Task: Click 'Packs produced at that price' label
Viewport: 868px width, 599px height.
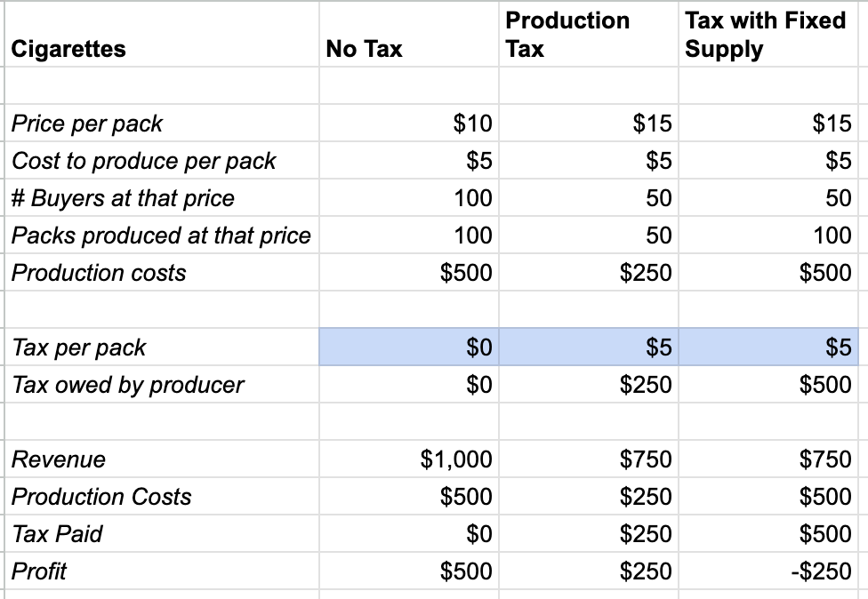Action: click(162, 235)
